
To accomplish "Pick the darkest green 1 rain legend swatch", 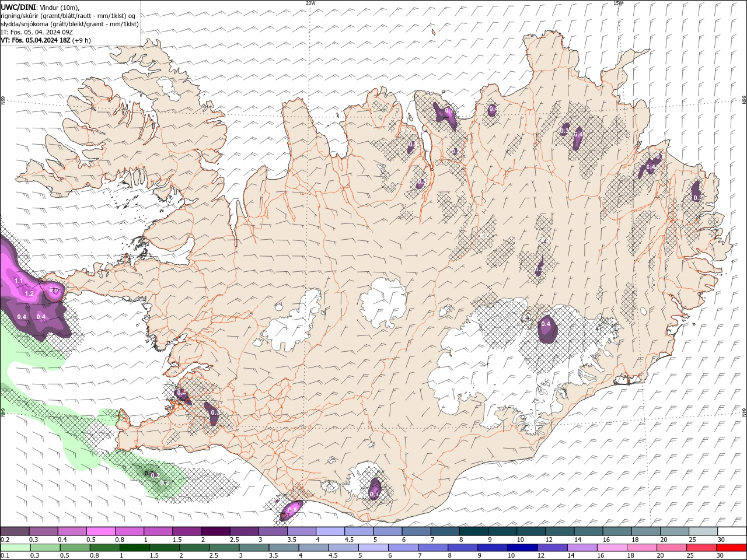I will coord(134,547).
